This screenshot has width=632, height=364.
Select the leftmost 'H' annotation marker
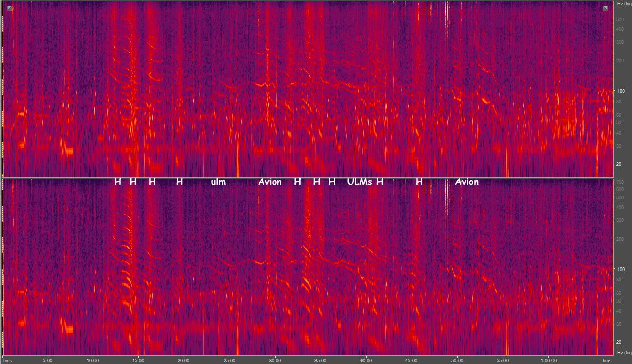point(118,182)
